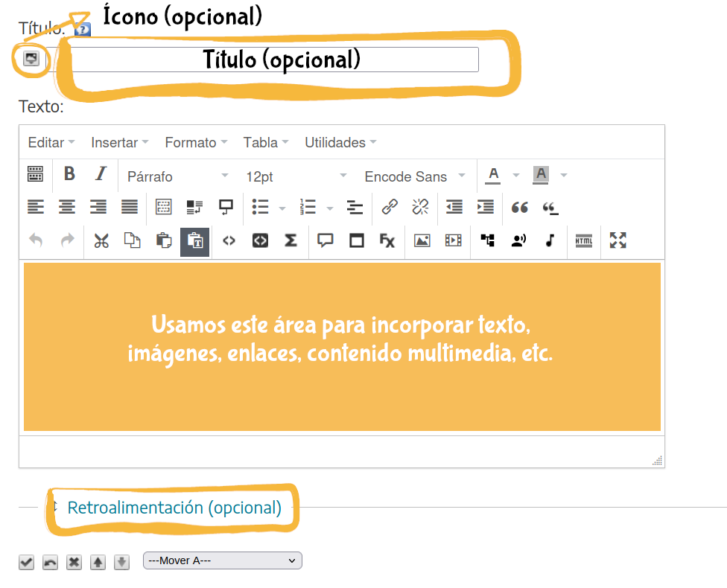
Task: Open the Tabla menu
Action: coord(267,142)
